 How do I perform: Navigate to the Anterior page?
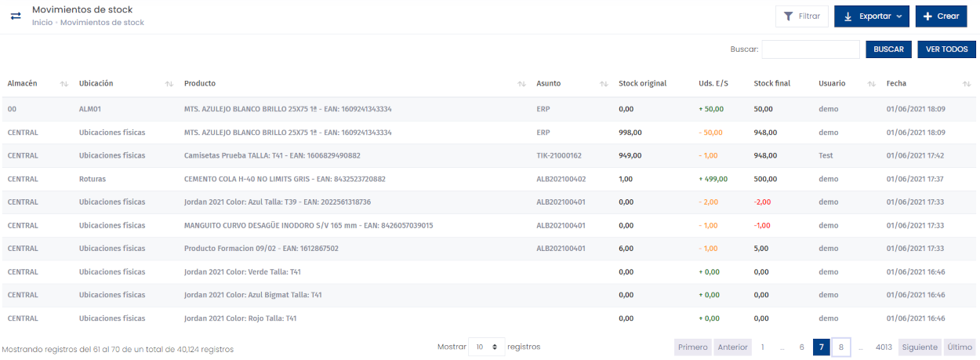[x=732, y=347]
